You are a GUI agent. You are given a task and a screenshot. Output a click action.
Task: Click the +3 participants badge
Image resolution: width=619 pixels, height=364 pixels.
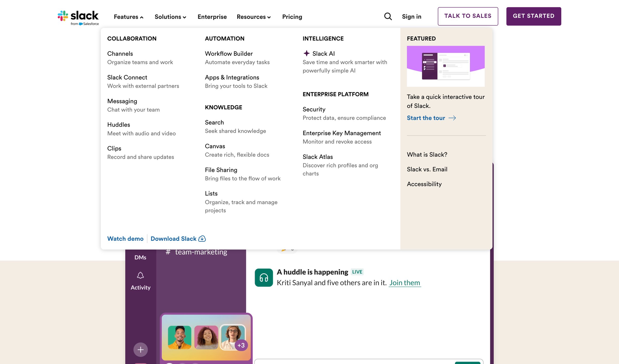(x=241, y=345)
